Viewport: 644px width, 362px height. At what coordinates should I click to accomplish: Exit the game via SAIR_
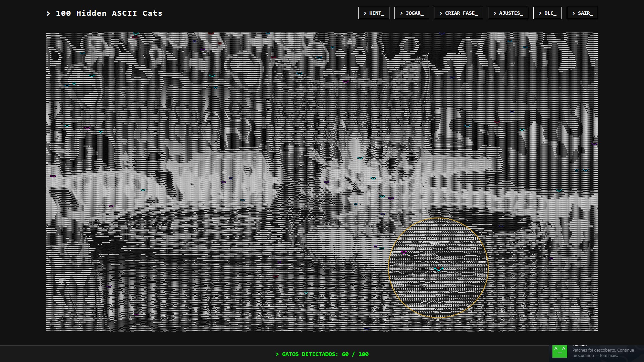point(582,13)
